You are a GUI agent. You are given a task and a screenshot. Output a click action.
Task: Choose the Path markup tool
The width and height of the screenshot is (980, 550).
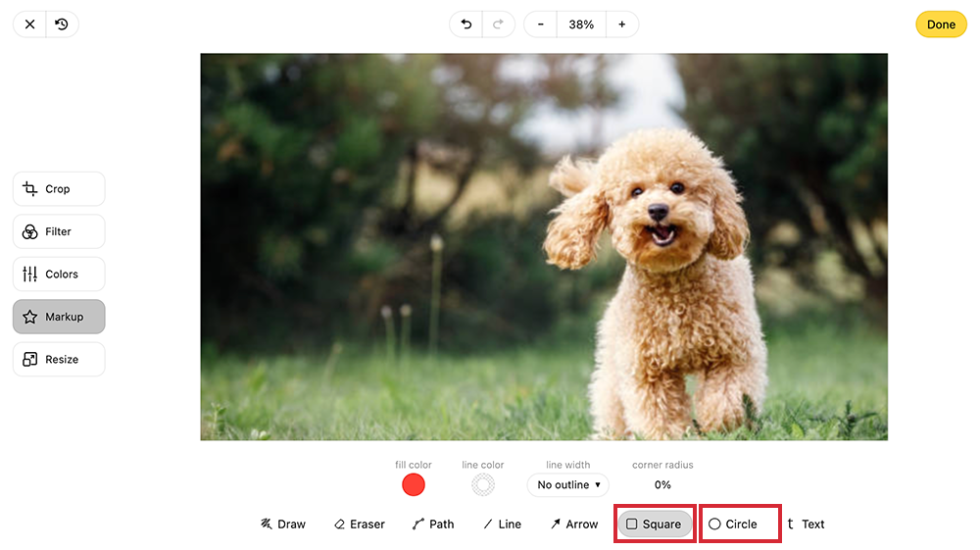point(433,525)
